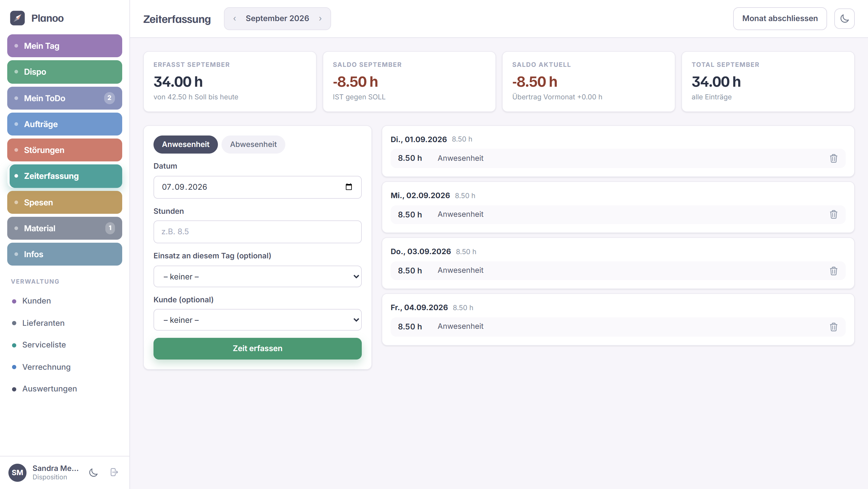Click Monat abschliessen button
The height and width of the screenshot is (489, 868).
click(780, 19)
